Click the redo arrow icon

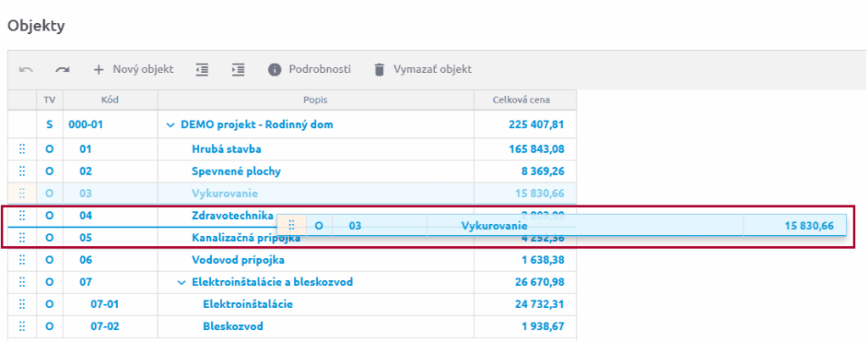[x=62, y=70]
